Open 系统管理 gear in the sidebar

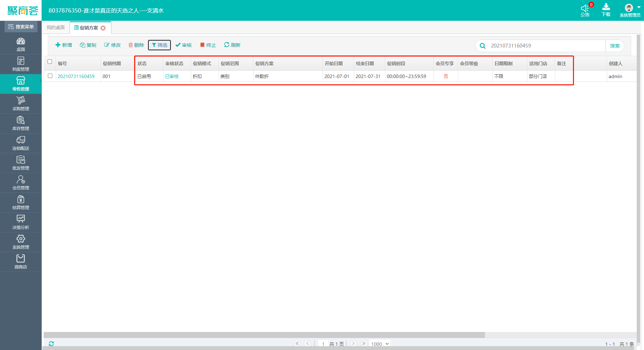point(21,242)
